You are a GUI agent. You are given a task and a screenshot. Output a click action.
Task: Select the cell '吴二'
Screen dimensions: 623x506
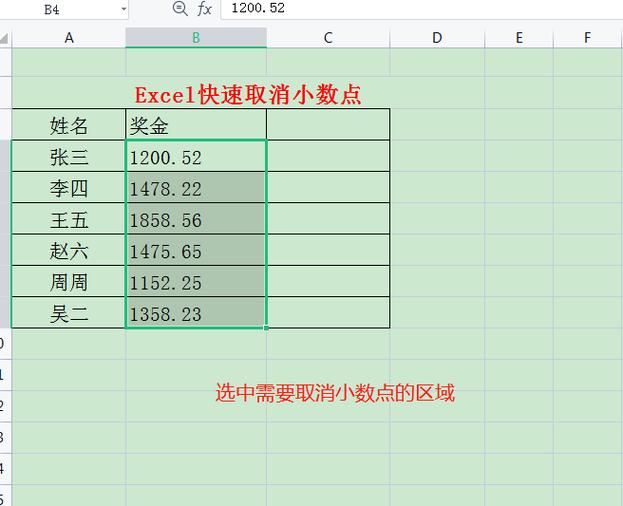69,313
